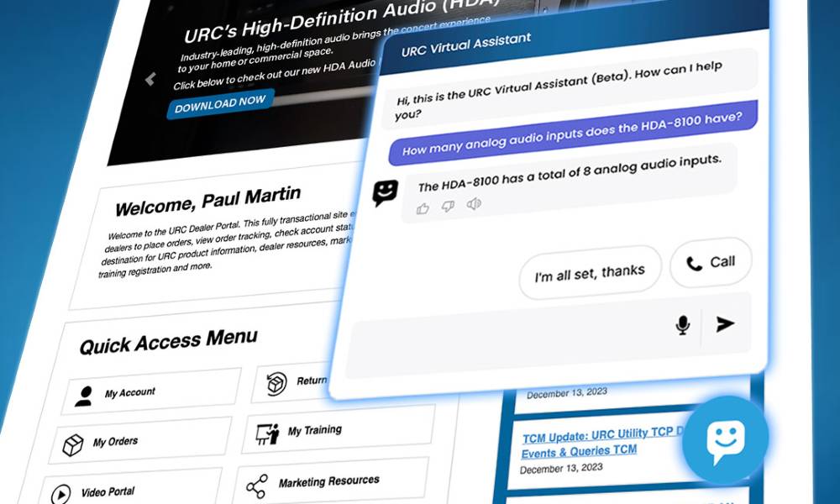This screenshot has width=840, height=504.
Task: Open the My Orders menu item
Action: click(x=140, y=440)
